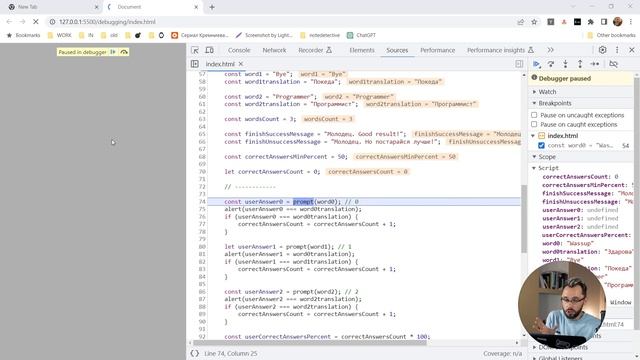
Task: Click the address bar URL
Action: (107, 22)
